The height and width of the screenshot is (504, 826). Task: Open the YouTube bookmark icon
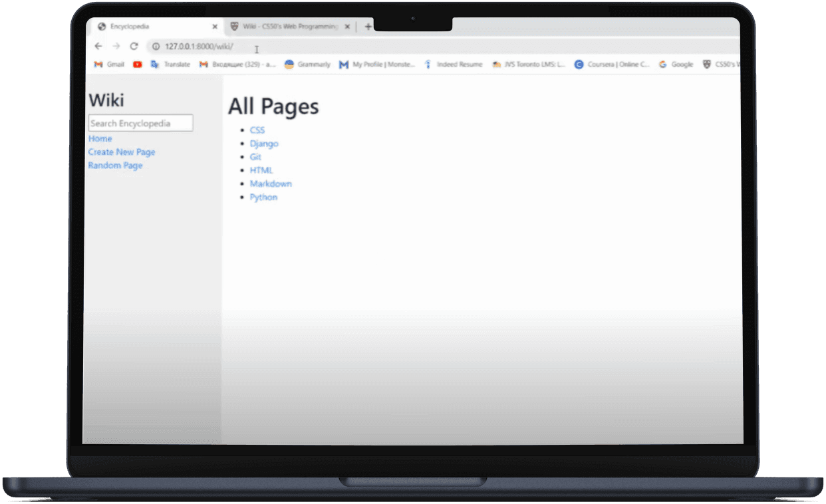click(138, 64)
